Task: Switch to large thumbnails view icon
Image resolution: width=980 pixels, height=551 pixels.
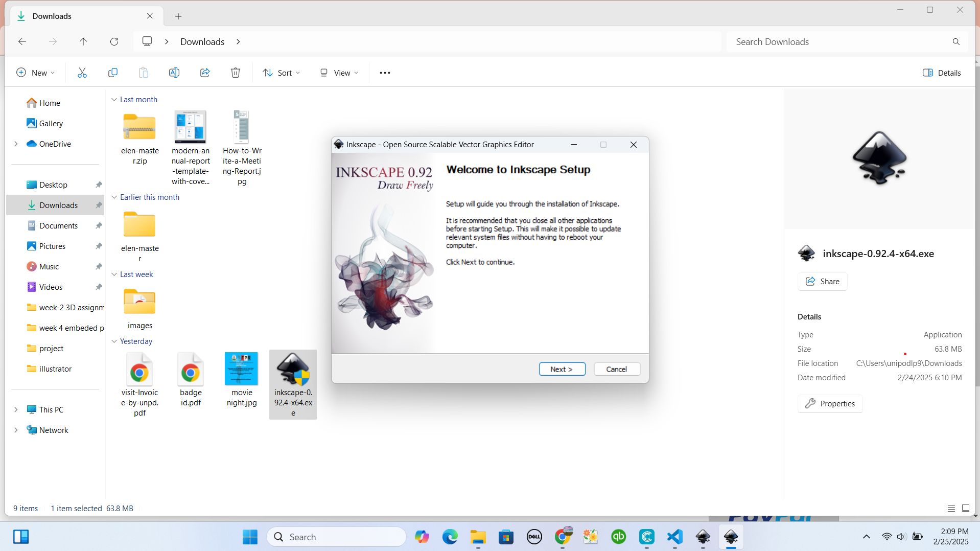Action: 966,508
